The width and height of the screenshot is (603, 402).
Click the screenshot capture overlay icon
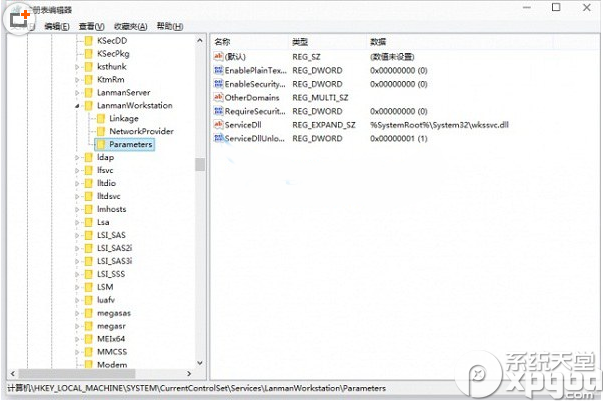coord(17,20)
